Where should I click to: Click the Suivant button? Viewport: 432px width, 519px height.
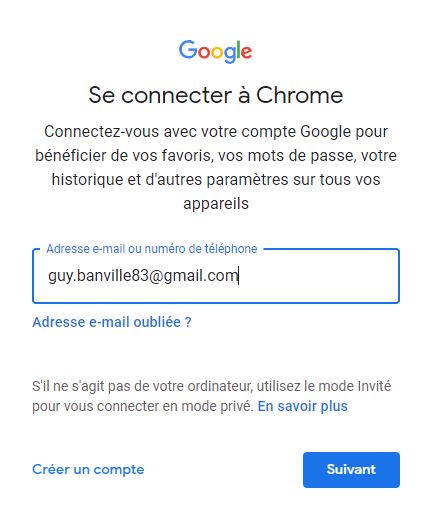[x=351, y=470]
